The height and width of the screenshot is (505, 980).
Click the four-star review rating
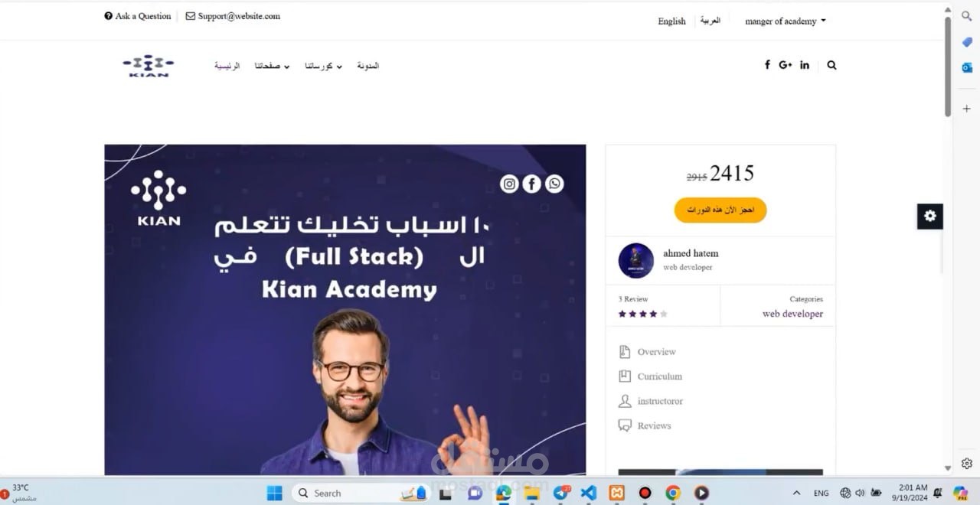pyautogui.click(x=643, y=314)
